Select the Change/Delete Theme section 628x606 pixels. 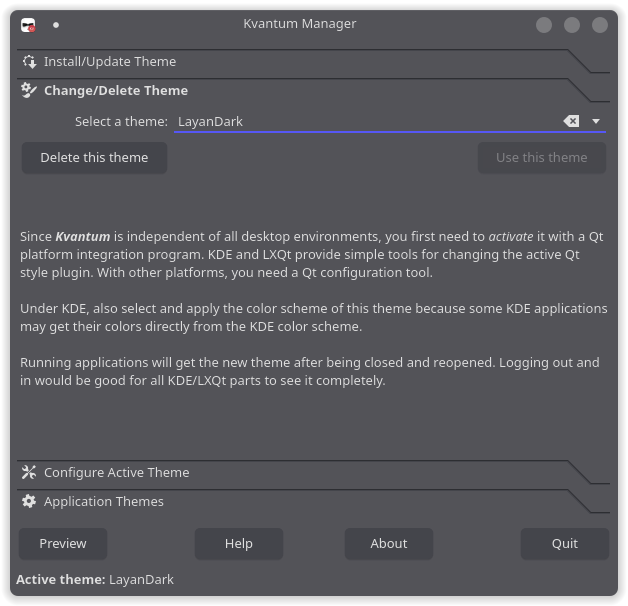313,91
